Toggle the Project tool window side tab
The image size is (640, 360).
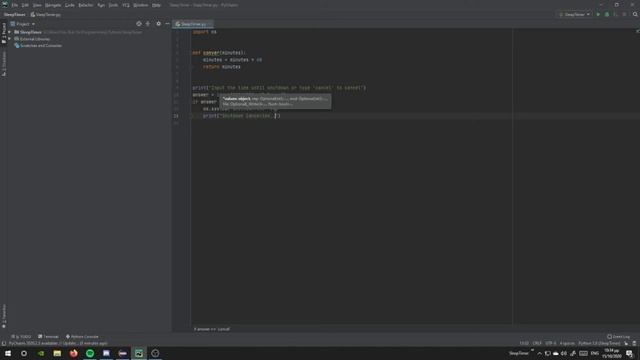4,33
